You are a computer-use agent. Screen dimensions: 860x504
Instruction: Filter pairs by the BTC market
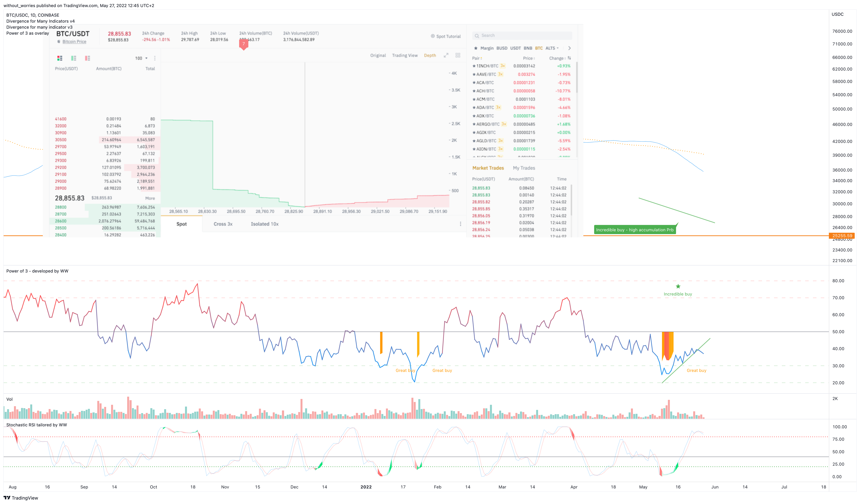[539, 48]
